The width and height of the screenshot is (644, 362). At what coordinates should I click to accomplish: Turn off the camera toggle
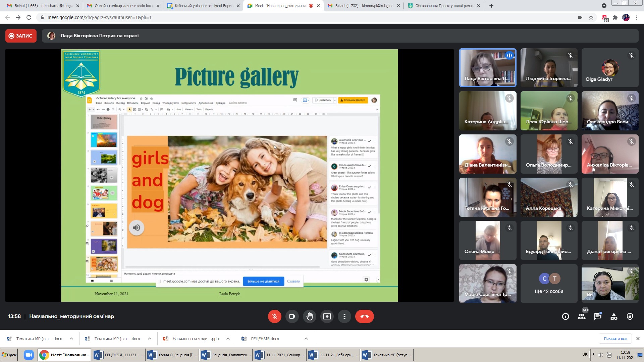coord(292,316)
